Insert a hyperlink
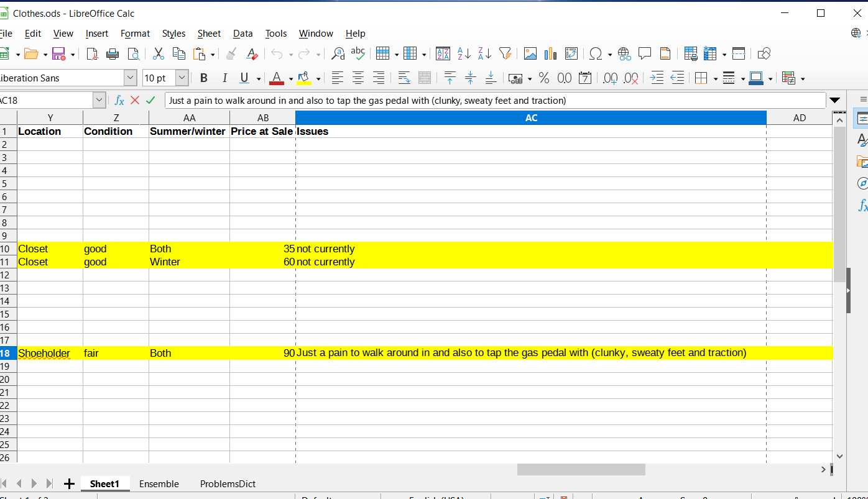The image size is (868, 499). (624, 54)
